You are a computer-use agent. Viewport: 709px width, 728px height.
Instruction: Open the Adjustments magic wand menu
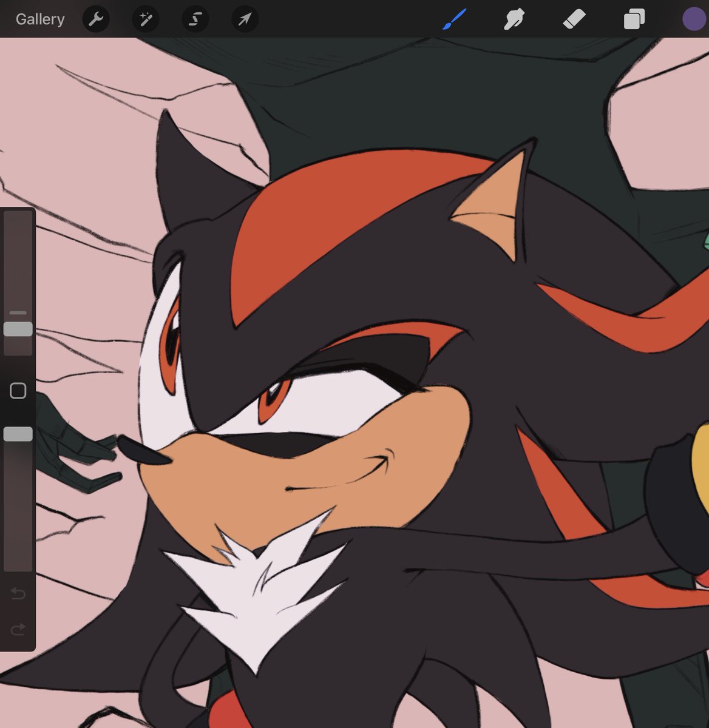pos(146,19)
